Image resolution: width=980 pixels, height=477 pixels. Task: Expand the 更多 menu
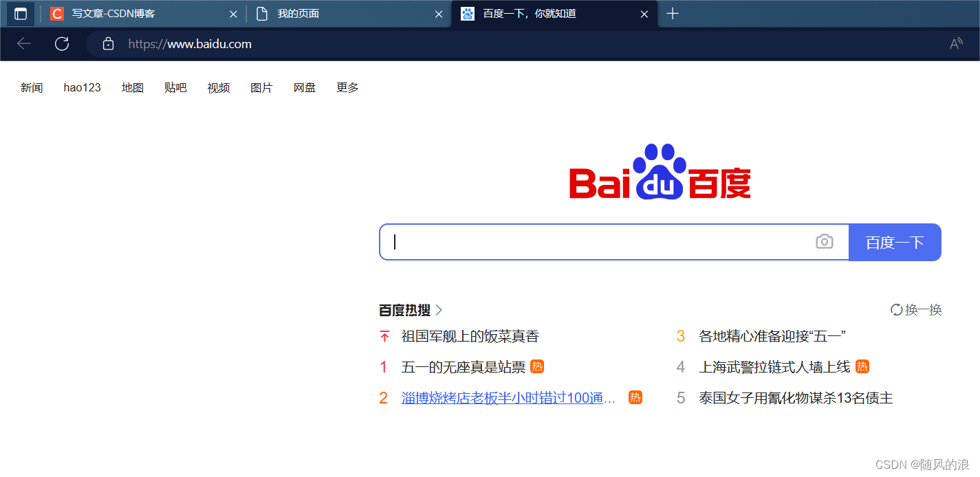tap(347, 88)
